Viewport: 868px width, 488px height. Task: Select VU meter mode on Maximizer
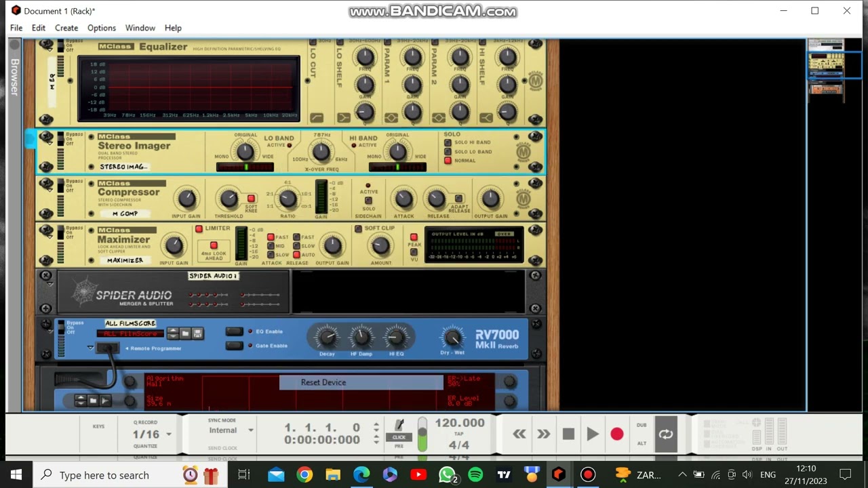(414, 251)
